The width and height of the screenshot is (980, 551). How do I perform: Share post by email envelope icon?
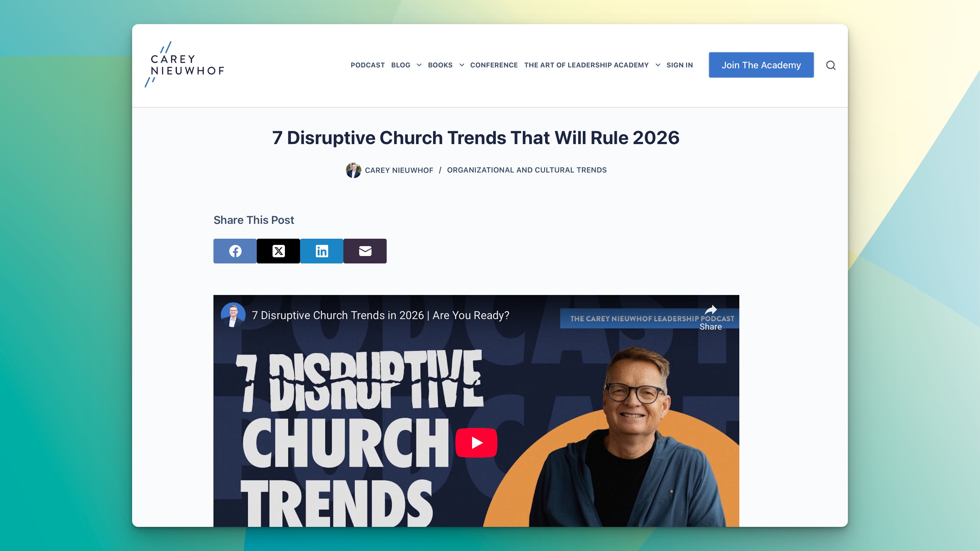coord(365,251)
